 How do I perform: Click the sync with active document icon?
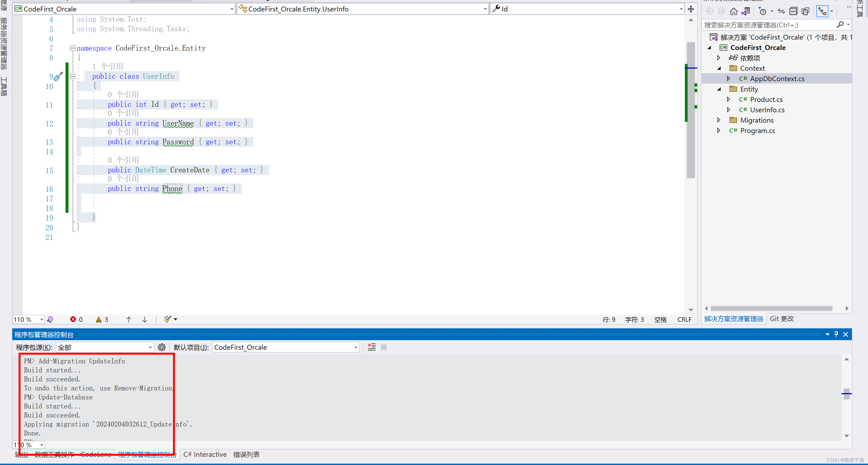click(781, 11)
